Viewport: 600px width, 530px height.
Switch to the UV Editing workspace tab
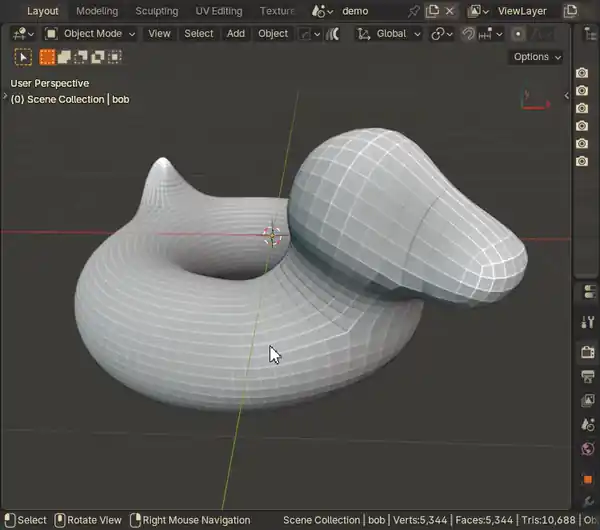(219, 11)
